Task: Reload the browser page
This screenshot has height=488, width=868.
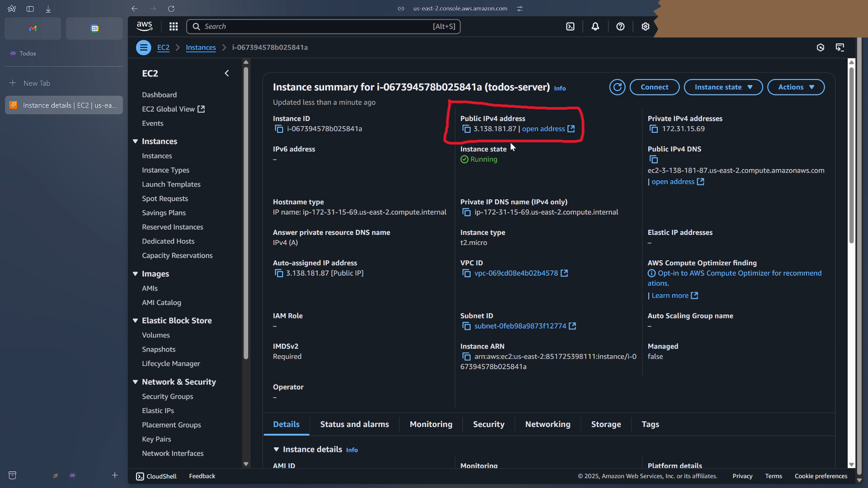Action: coord(171,9)
